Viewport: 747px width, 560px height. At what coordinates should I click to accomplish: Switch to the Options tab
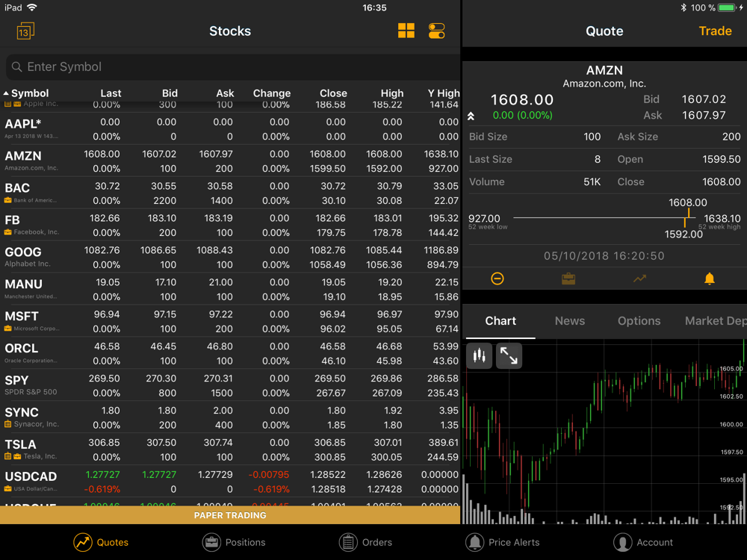click(x=639, y=321)
